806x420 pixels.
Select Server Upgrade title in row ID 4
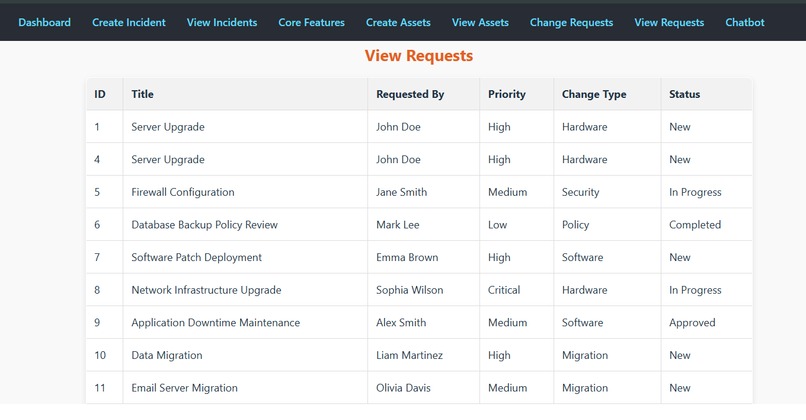tap(168, 159)
